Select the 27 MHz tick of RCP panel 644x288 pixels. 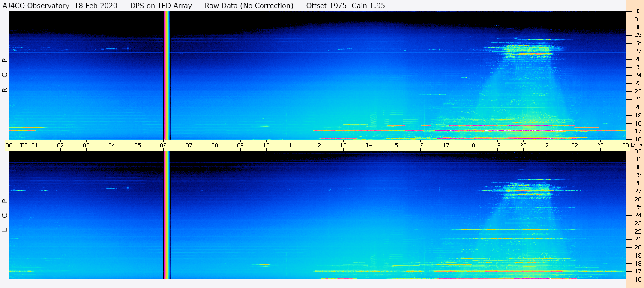coord(638,51)
